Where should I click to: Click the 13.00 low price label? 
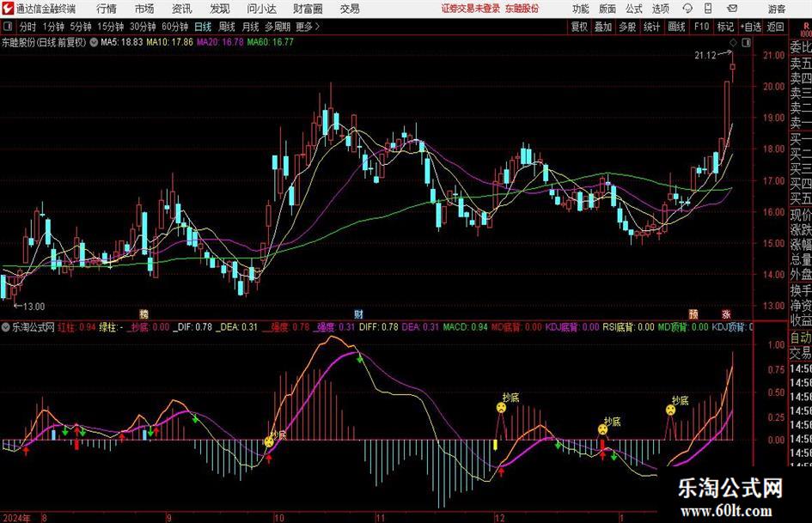click(x=34, y=307)
